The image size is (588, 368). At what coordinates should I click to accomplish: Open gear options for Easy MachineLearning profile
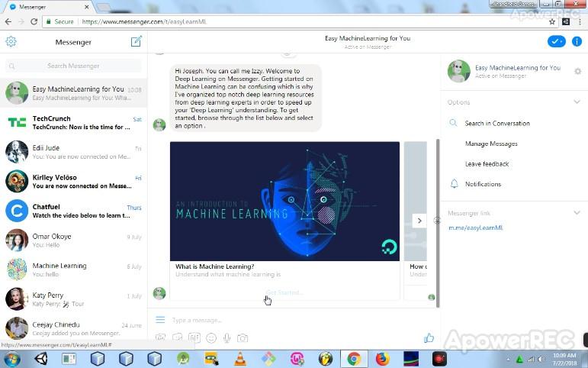(578, 71)
